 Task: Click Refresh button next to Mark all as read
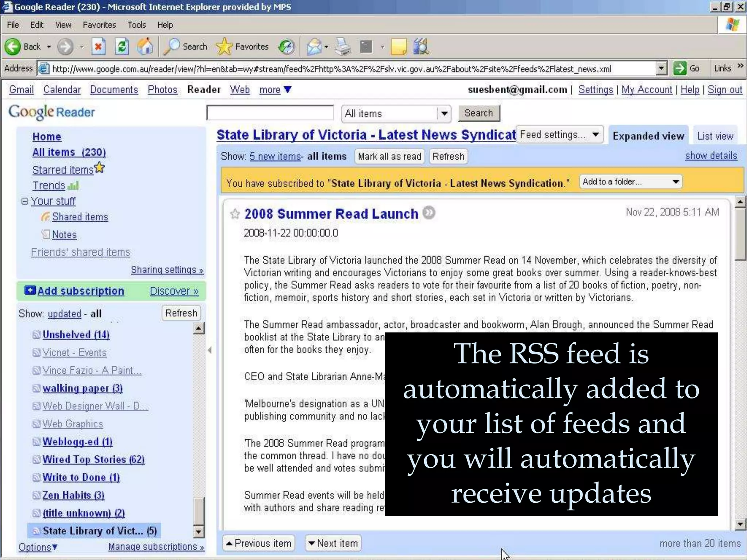[x=448, y=156]
